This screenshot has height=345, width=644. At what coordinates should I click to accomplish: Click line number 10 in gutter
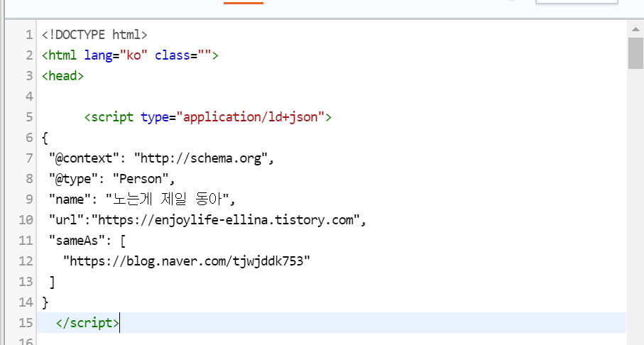pos(26,220)
